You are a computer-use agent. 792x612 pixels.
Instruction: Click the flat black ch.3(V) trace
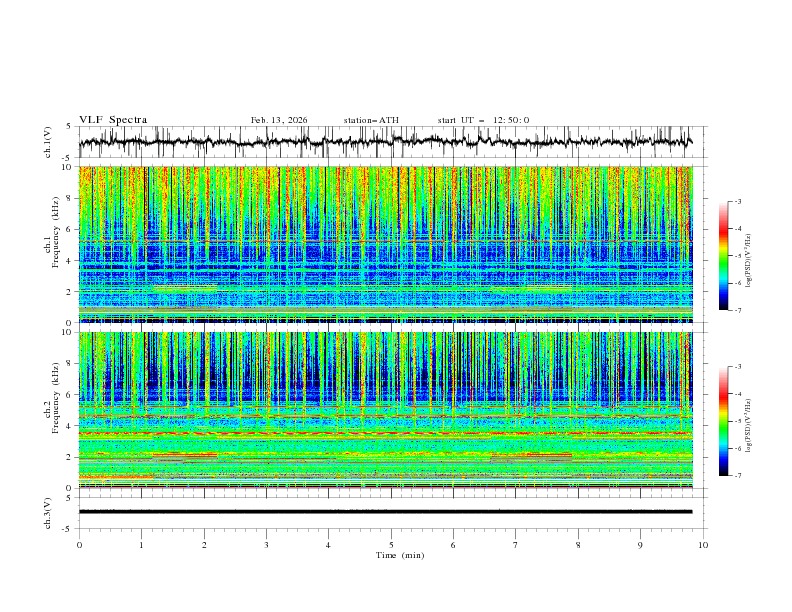pos(390,512)
